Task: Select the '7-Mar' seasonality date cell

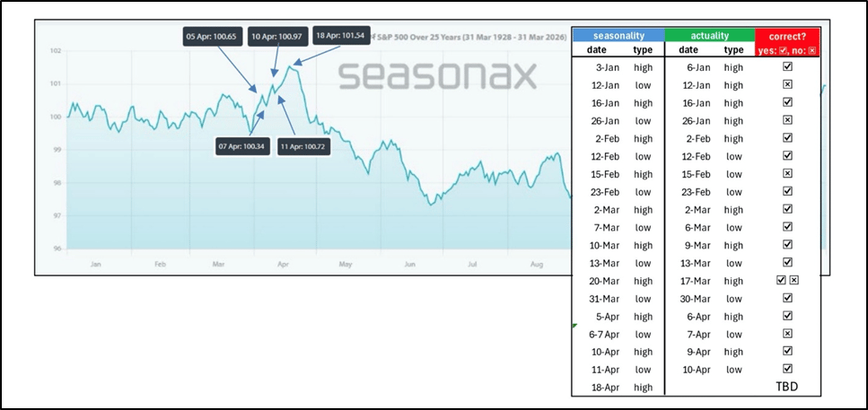Action: click(609, 227)
